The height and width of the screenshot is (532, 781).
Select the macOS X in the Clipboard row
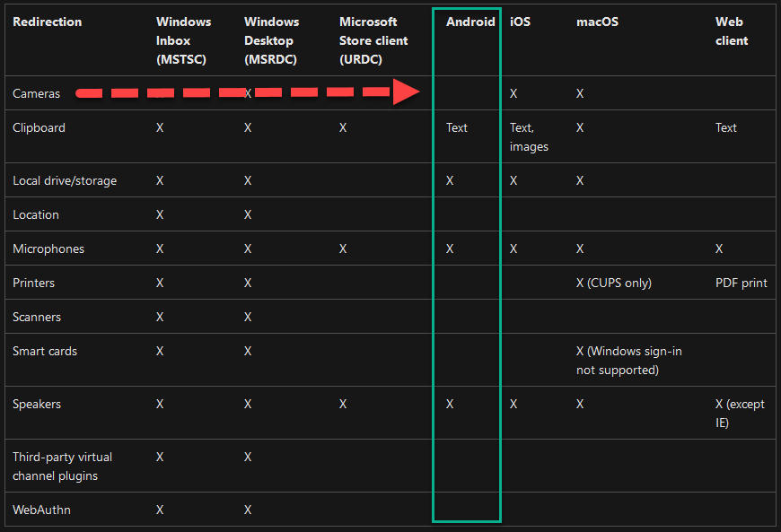[580, 128]
